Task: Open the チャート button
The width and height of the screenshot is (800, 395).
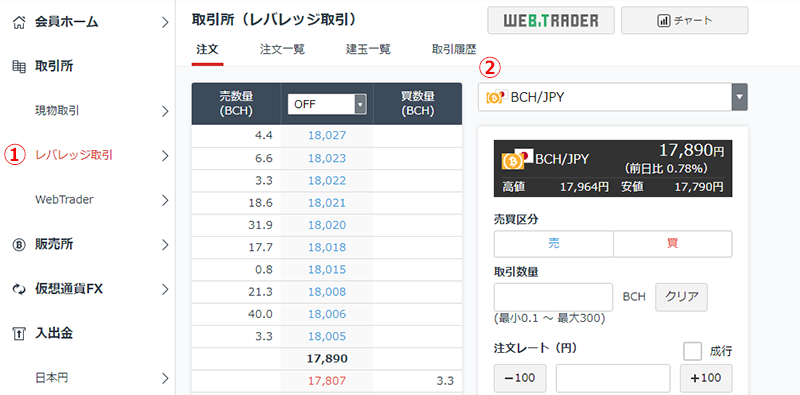Action: pyautogui.click(x=685, y=20)
